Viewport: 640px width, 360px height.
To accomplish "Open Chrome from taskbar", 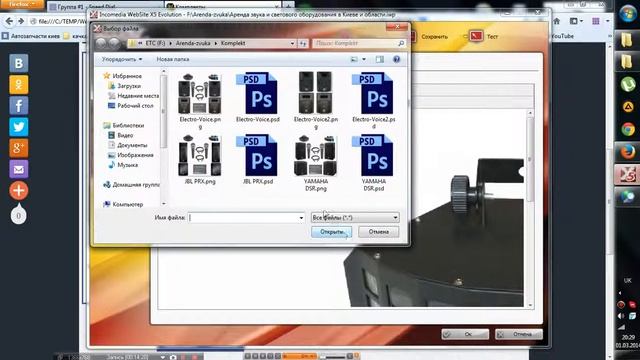I will [628, 130].
